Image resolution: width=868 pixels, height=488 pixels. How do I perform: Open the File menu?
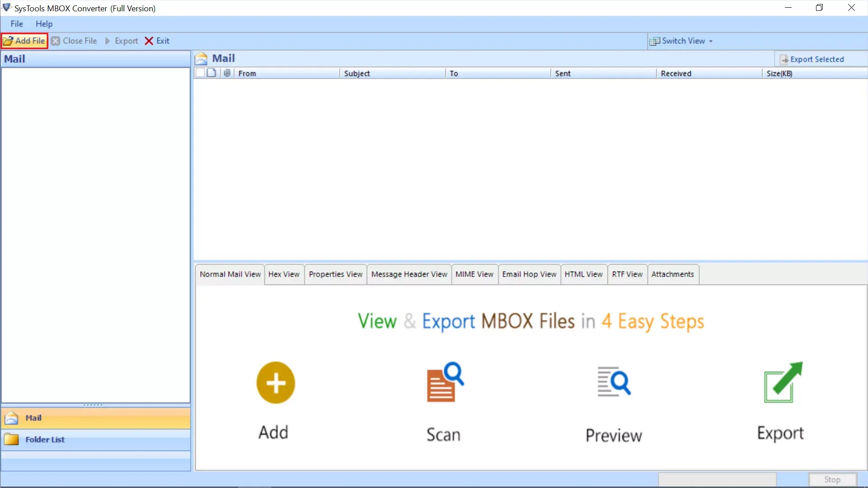point(16,23)
